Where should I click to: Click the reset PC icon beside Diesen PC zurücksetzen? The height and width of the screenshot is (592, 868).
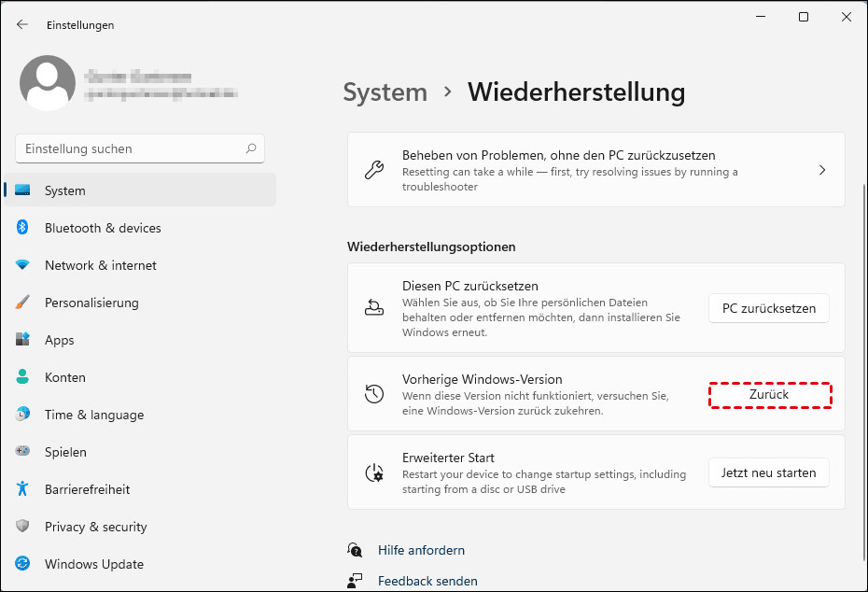click(374, 307)
